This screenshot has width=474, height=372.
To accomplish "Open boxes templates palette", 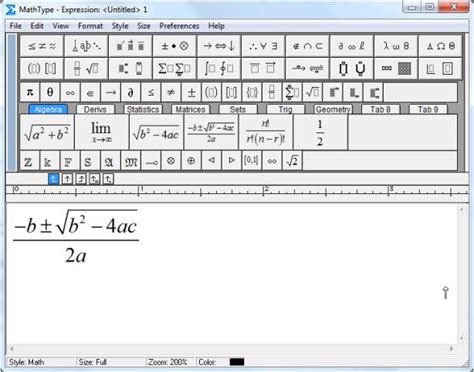I will [440, 69].
